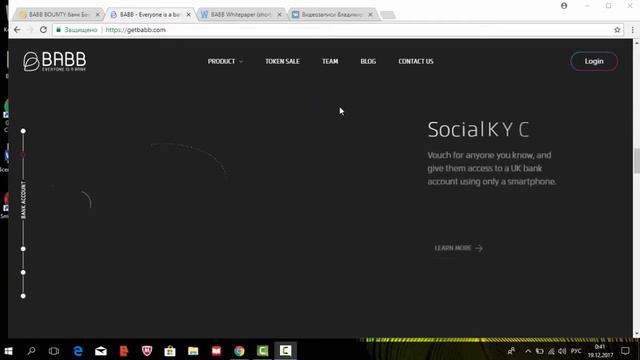640x360 pixels.
Task: Jump to the third section navigator dot
Action: coord(23,249)
